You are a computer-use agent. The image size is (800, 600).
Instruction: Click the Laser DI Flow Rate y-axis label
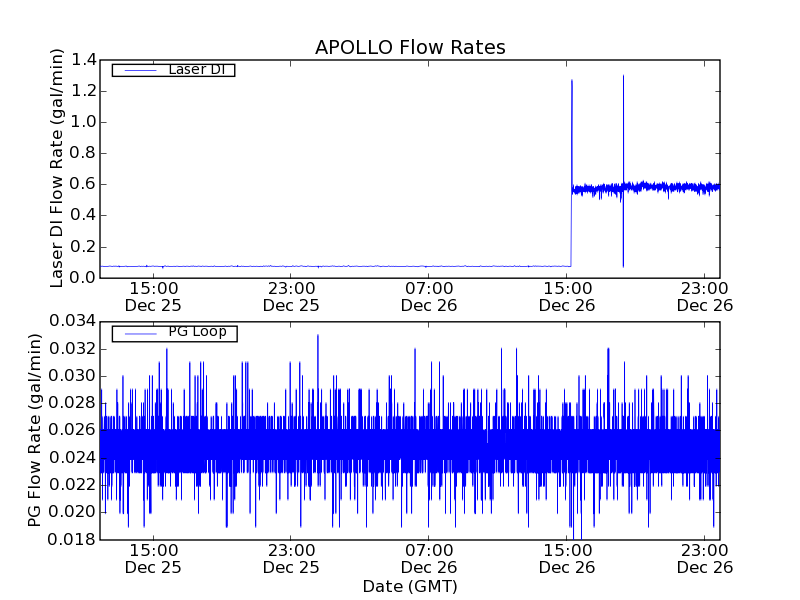pyautogui.click(x=57, y=168)
